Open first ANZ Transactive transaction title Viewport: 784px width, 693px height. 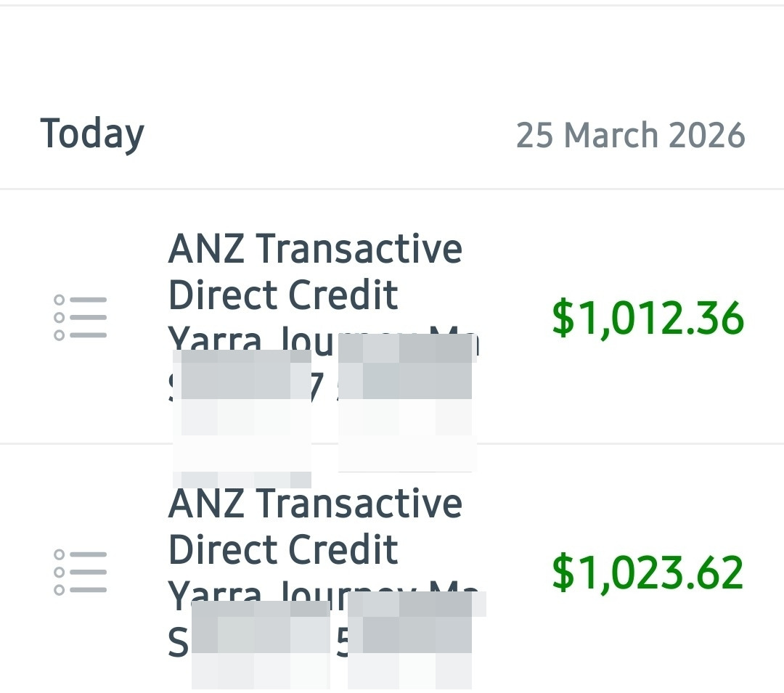(x=315, y=249)
